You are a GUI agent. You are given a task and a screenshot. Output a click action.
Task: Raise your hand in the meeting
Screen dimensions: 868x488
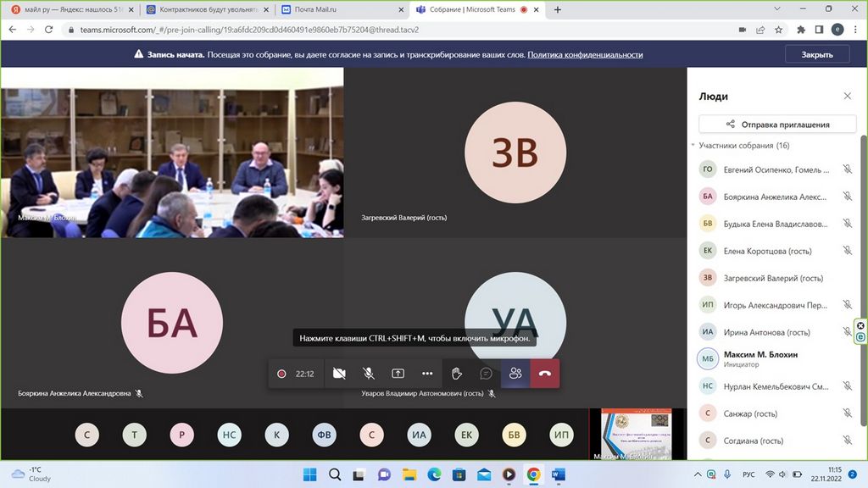coord(457,374)
